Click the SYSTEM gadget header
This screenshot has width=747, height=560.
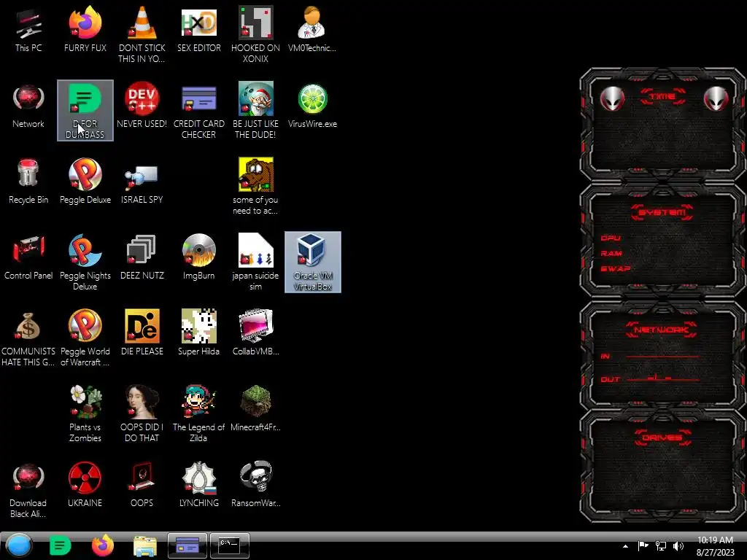tap(662, 212)
